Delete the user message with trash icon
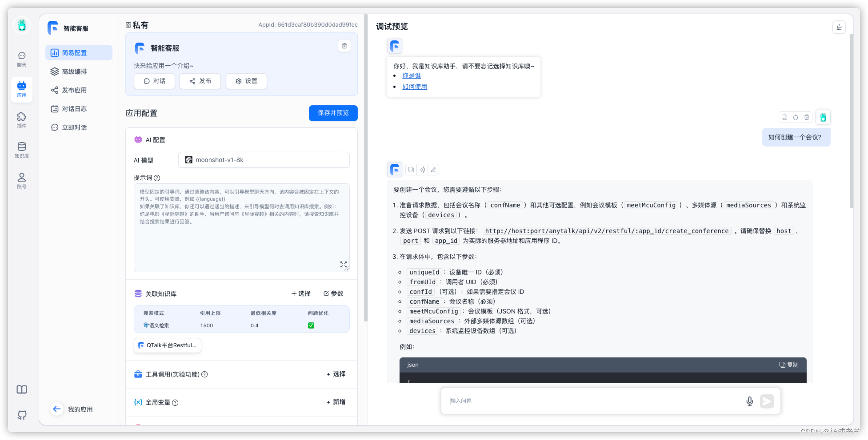The image size is (868, 440). pos(807,117)
